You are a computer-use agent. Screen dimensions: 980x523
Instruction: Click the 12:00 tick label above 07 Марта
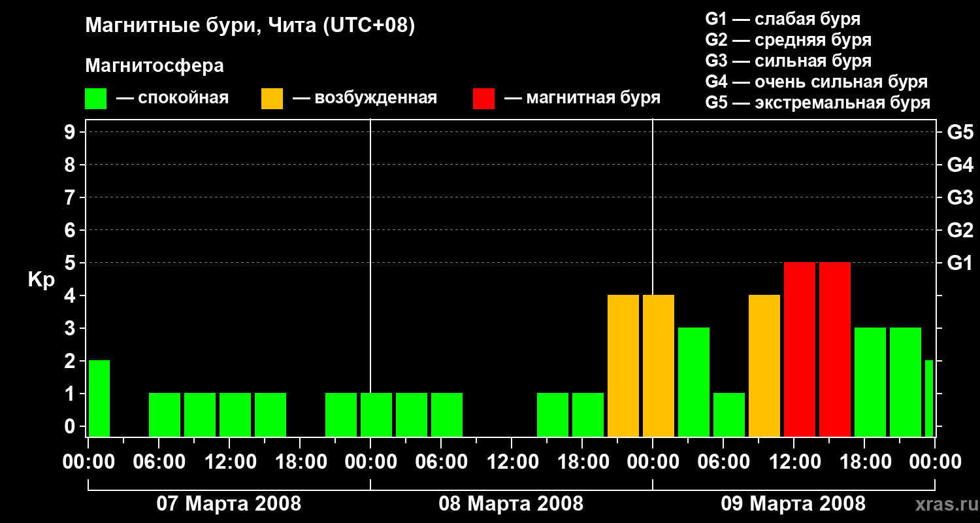tap(229, 462)
